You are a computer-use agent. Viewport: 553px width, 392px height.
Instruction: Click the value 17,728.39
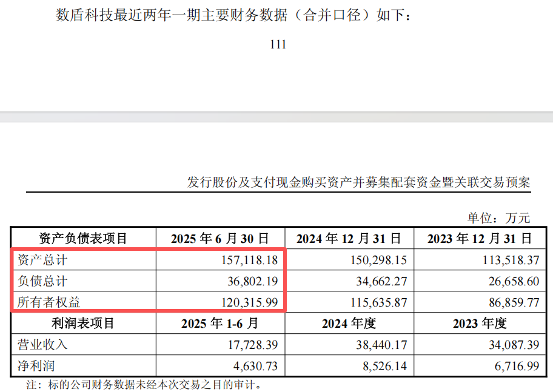click(252, 345)
